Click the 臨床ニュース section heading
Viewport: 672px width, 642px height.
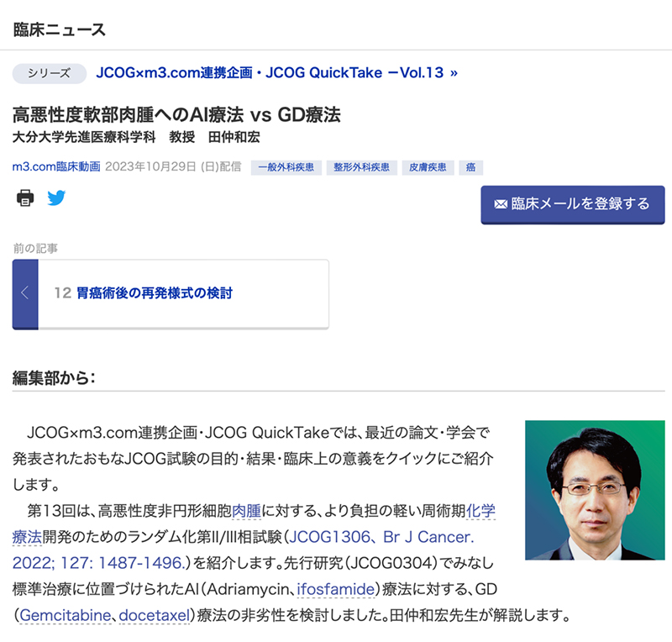pos(59,29)
